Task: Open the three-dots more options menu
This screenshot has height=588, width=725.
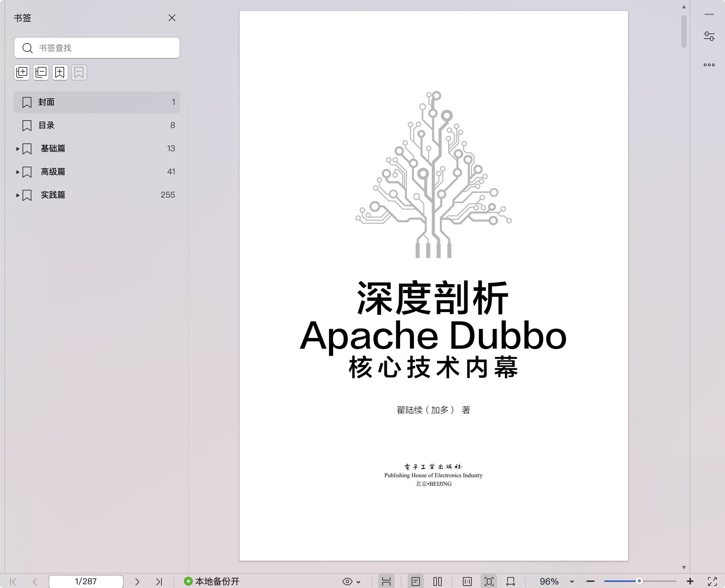Action: [x=709, y=65]
